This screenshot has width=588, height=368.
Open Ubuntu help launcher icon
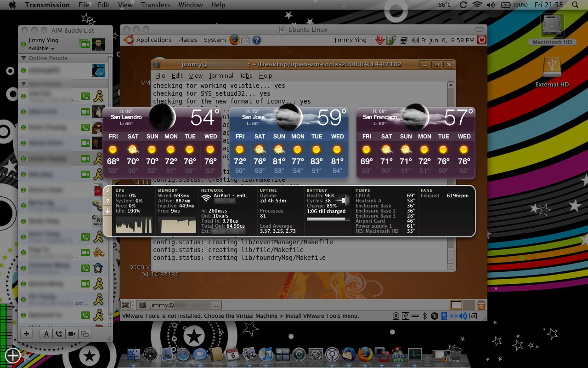tap(256, 40)
